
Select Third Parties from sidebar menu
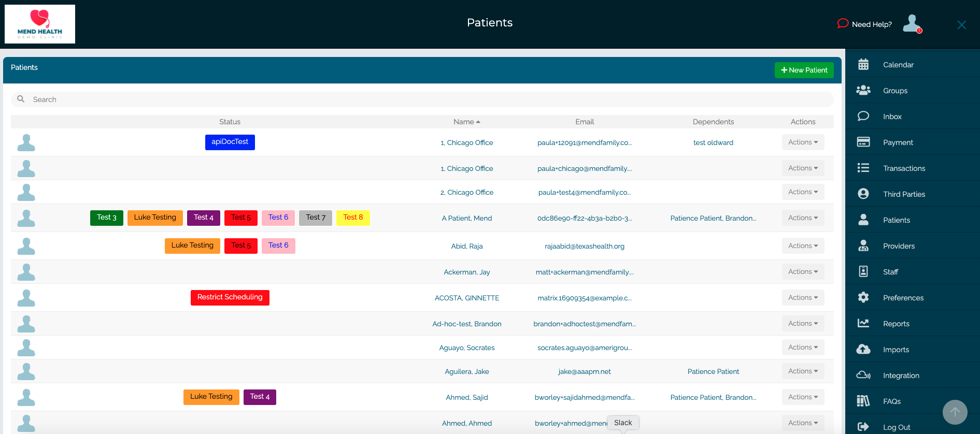[x=904, y=194]
